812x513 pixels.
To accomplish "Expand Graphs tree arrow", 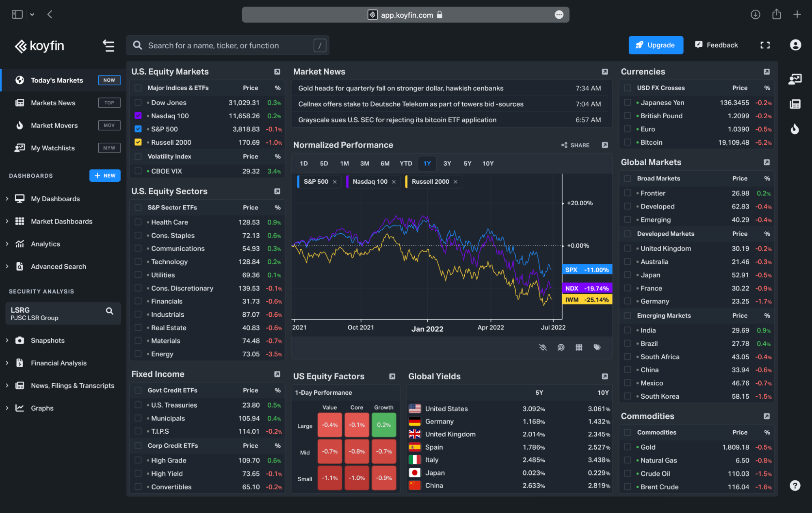I will tap(7, 408).
